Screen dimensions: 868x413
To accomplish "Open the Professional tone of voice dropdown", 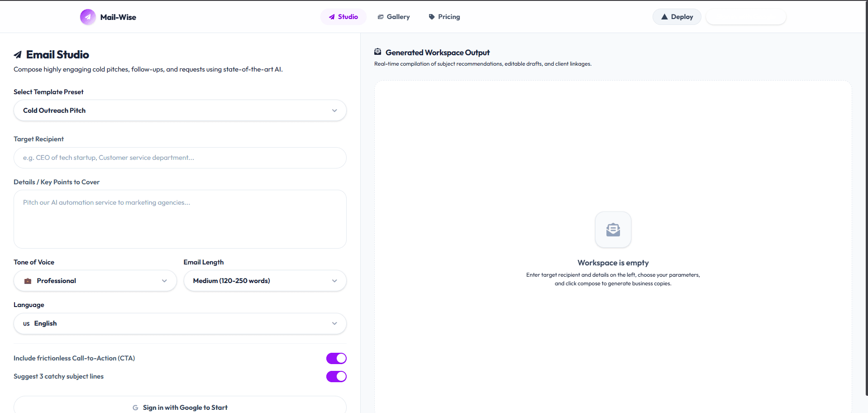I will [95, 281].
